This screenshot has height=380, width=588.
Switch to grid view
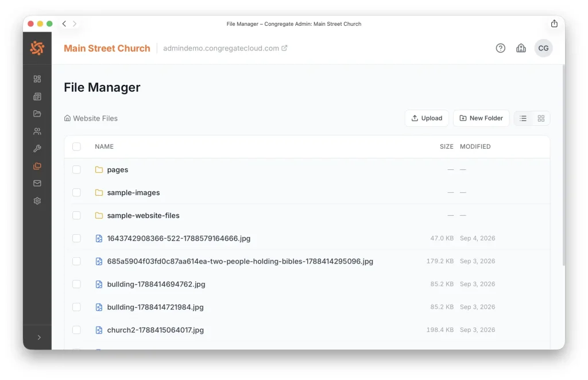pos(541,118)
